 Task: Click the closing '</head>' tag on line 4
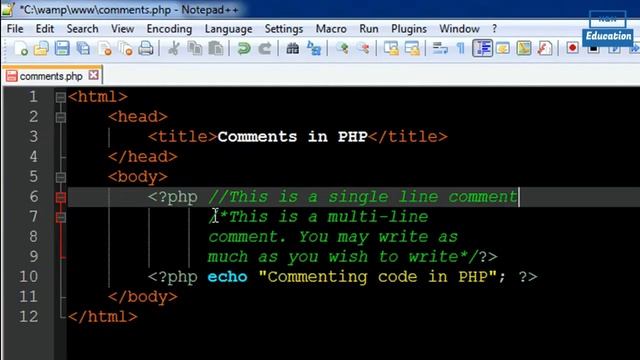[143, 157]
